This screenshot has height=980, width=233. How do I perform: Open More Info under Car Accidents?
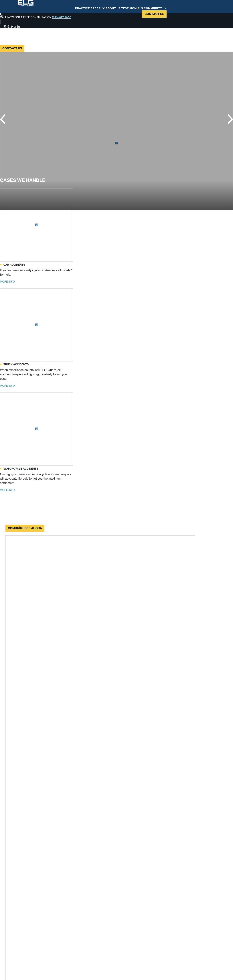pos(7,281)
